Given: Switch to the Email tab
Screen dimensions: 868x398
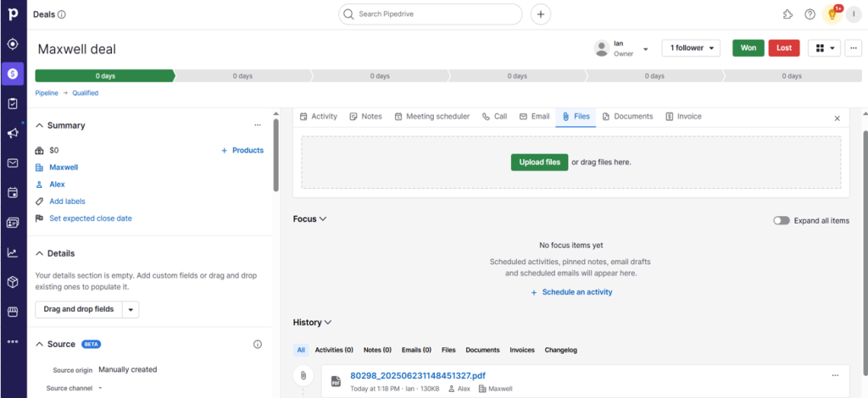Looking at the screenshot, I should pos(534,117).
